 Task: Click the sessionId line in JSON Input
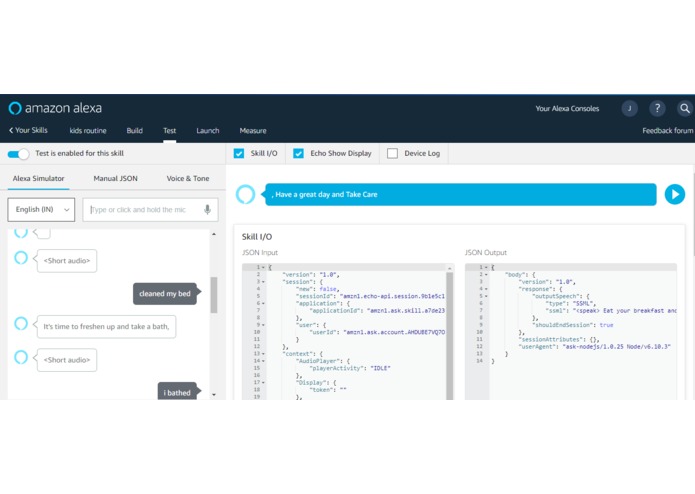pyautogui.click(x=371, y=296)
